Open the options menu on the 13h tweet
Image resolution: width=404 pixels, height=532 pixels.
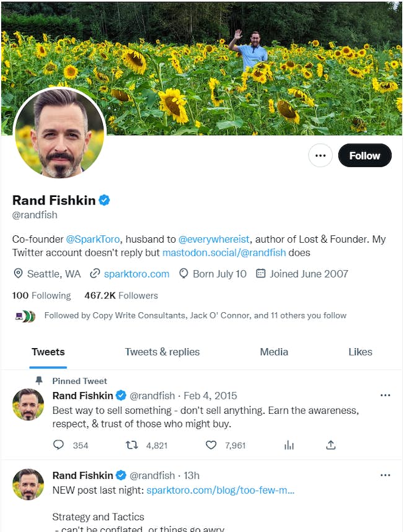tap(385, 475)
